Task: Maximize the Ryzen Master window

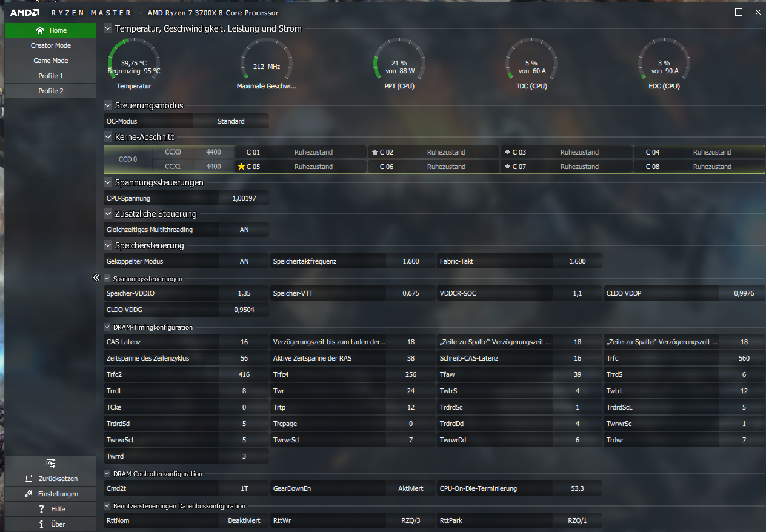Action: tap(739, 12)
